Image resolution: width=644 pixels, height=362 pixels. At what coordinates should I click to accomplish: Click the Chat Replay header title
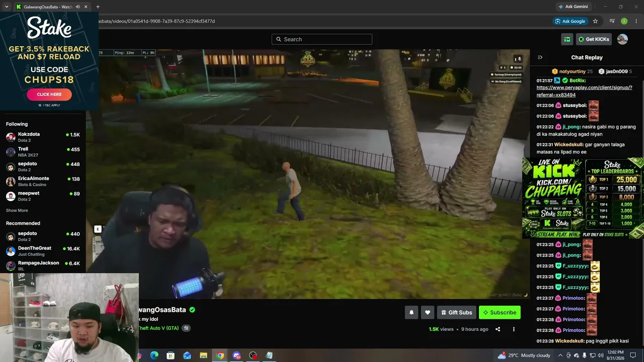587,57
